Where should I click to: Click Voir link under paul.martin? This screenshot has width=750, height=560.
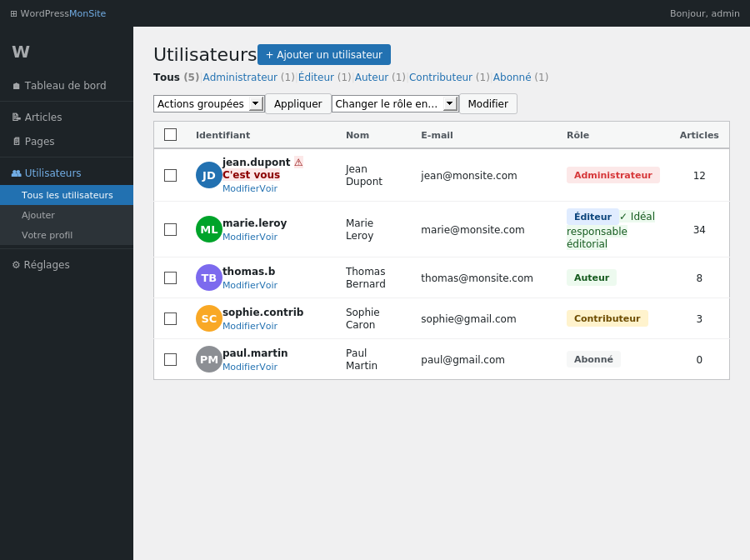coord(269,367)
